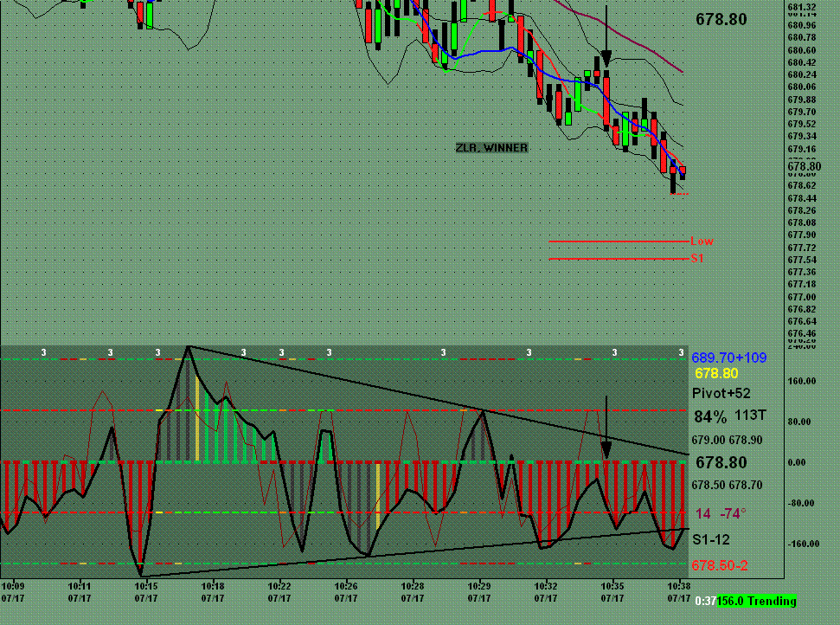The height and width of the screenshot is (625, 840).
Task: Click the 677.72 price axis label
Action: pos(802,248)
